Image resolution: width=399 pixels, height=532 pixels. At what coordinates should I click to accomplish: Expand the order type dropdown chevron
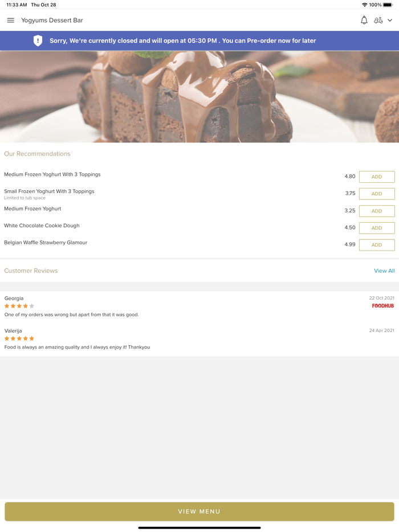pos(390,21)
